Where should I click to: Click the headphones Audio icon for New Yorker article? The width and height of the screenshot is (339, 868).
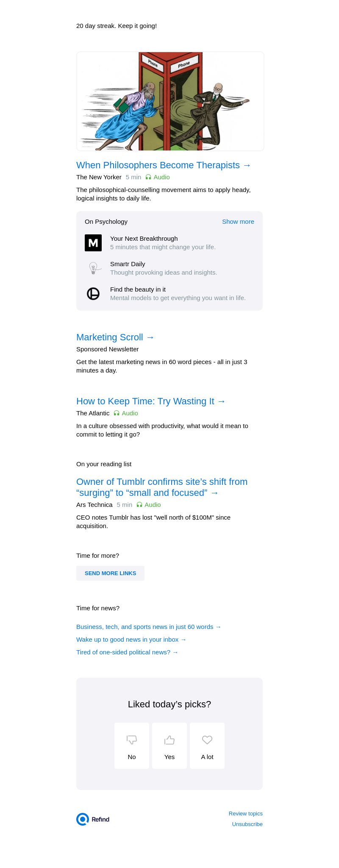tap(148, 177)
